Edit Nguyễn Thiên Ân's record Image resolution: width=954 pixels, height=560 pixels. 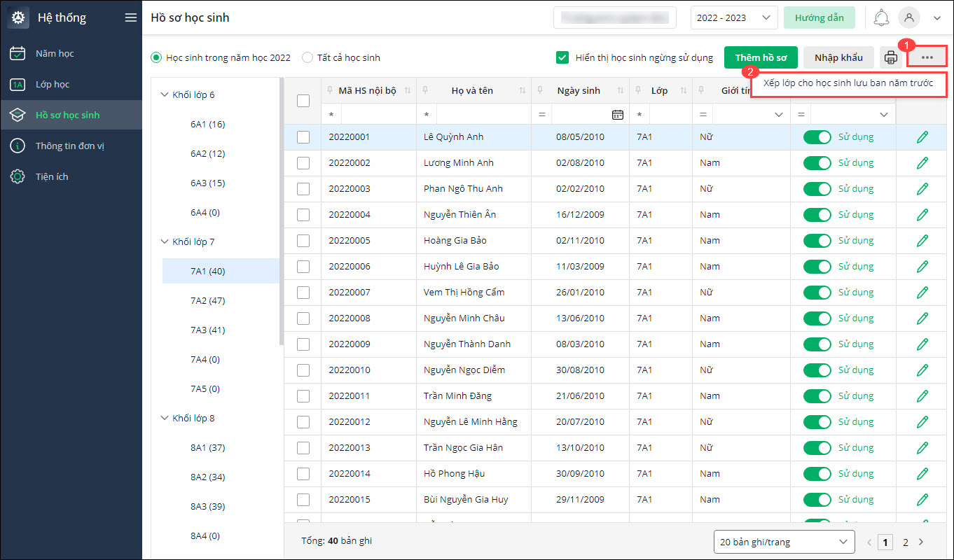coord(922,215)
